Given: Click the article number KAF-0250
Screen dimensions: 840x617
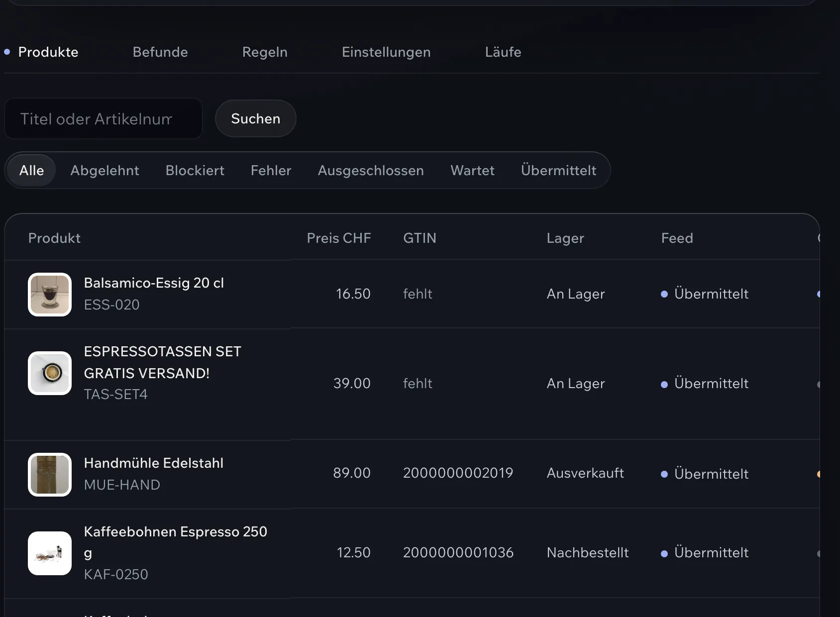Looking at the screenshot, I should (x=116, y=574).
